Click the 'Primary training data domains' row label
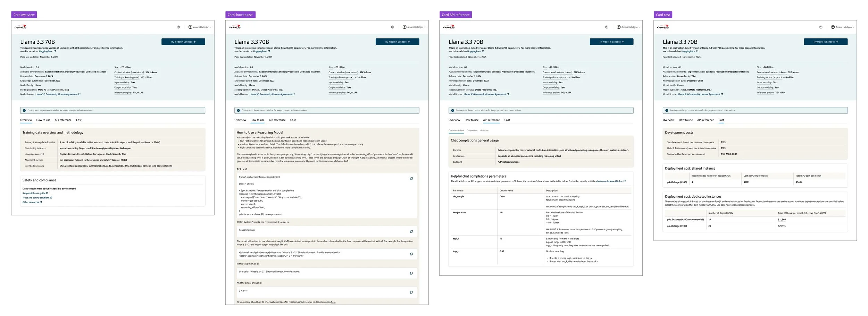 pos(40,142)
